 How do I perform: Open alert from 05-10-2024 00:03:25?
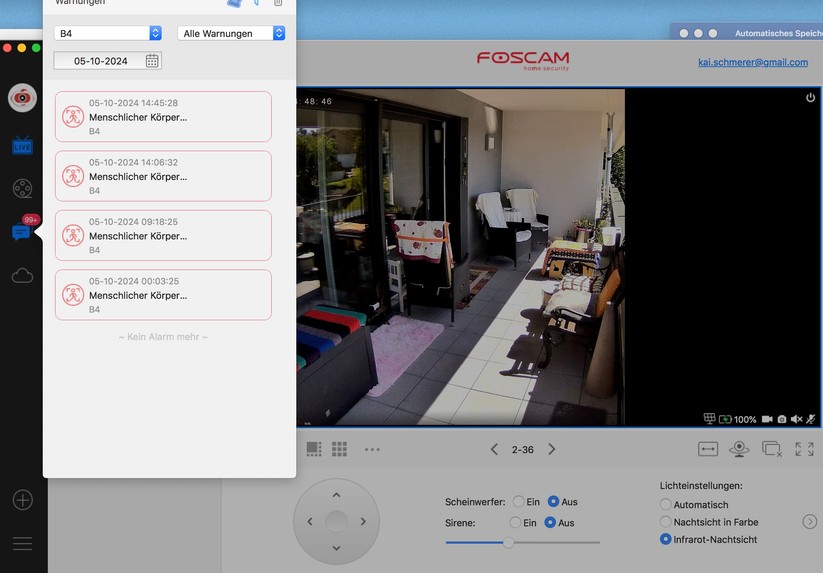(163, 295)
